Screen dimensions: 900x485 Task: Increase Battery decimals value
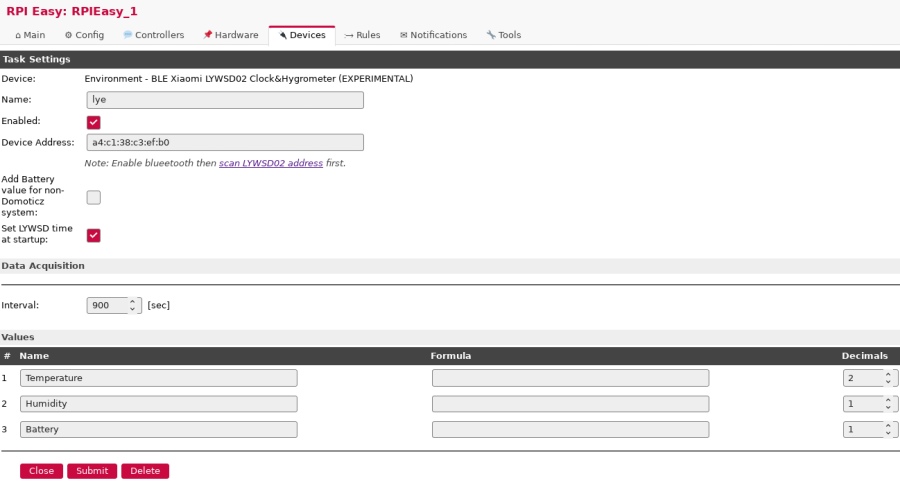click(x=886, y=425)
